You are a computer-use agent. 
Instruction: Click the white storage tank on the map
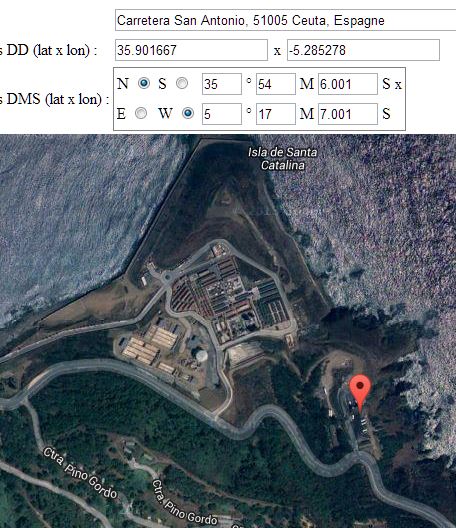(201, 355)
